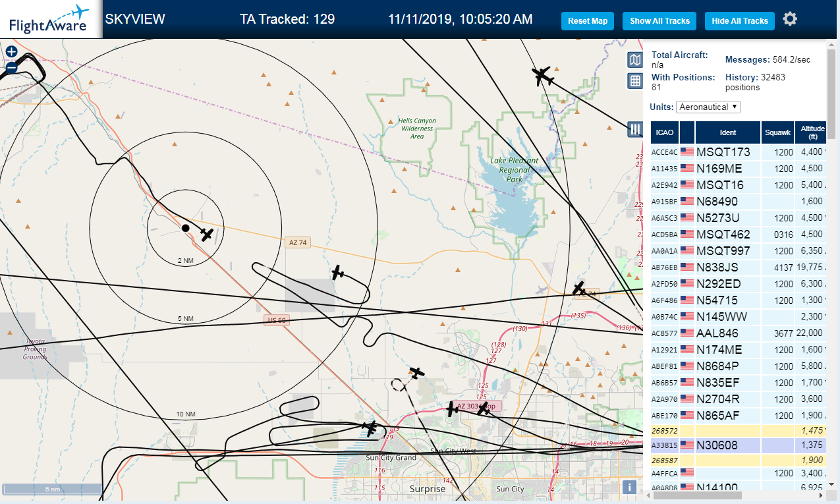Open the map layer selector icon
The width and height of the screenshot is (840, 504).
634,61
